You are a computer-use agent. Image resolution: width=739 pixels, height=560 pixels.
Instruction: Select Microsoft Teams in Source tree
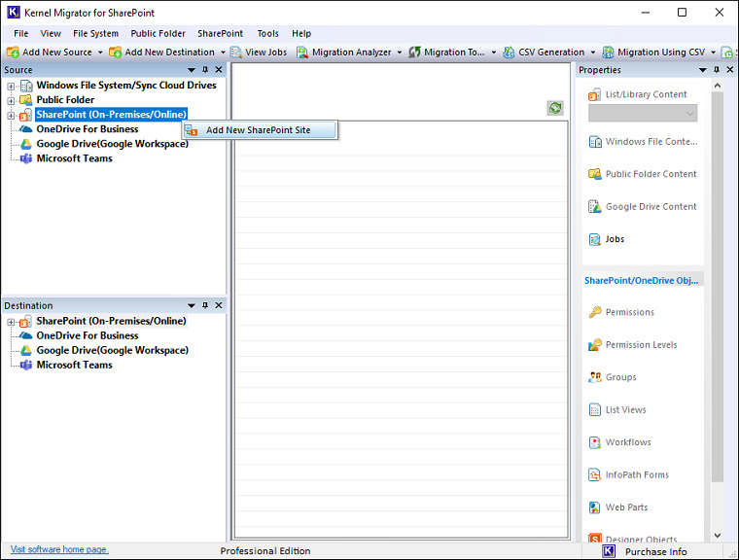tap(74, 158)
